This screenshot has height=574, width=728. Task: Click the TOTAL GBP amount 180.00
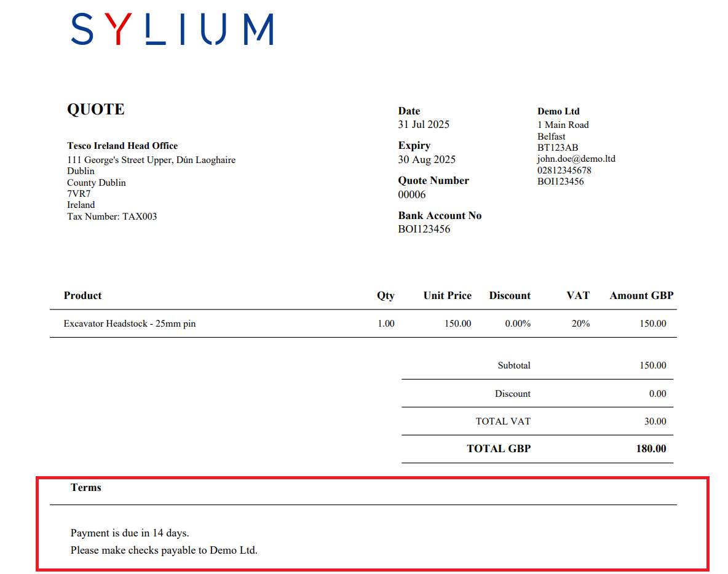(651, 448)
